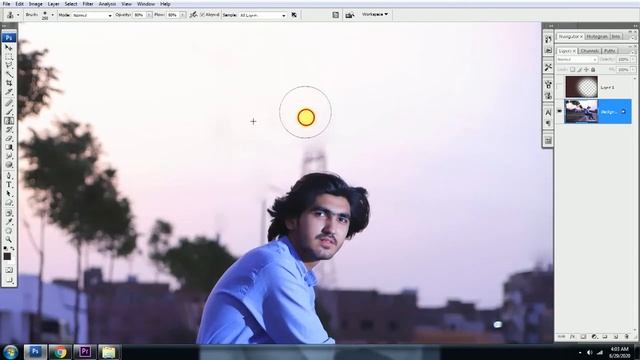
Task: Click the Photoshop Ps logo atop toolbox
Action: point(9,38)
